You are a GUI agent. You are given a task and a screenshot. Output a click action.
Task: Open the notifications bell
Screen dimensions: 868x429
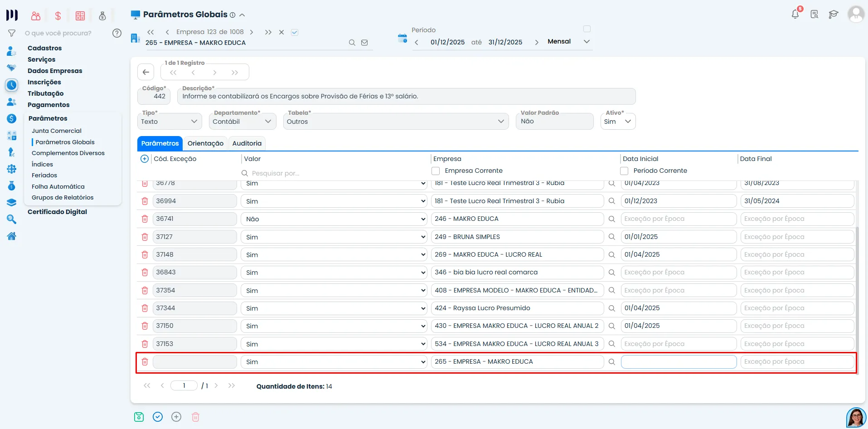click(x=795, y=14)
